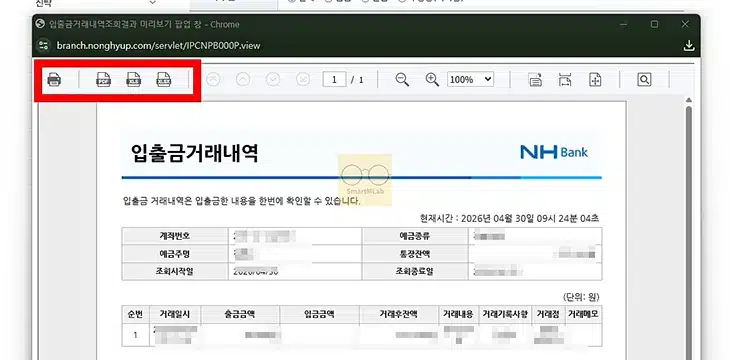Click the 입출금거래내역 heading

195,153
